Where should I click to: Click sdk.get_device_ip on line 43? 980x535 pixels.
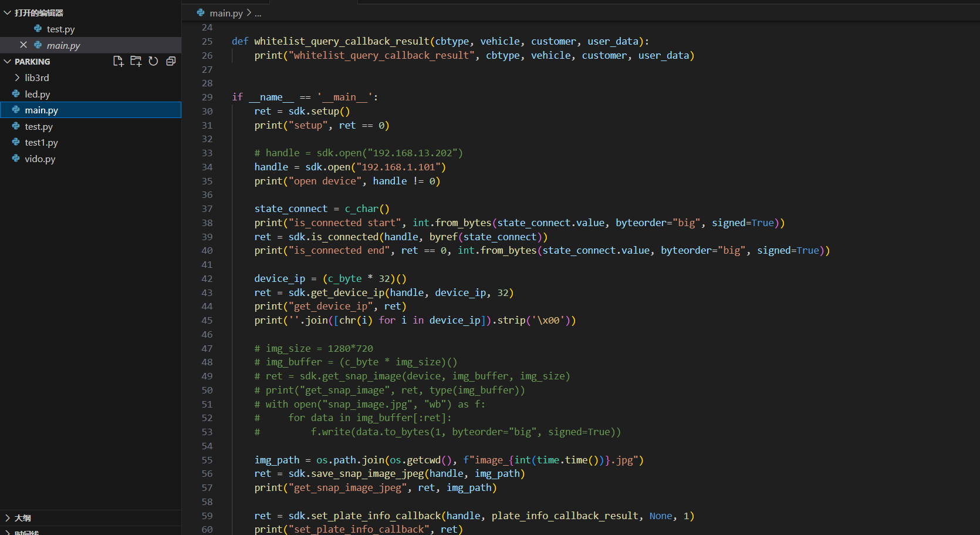(x=336, y=292)
